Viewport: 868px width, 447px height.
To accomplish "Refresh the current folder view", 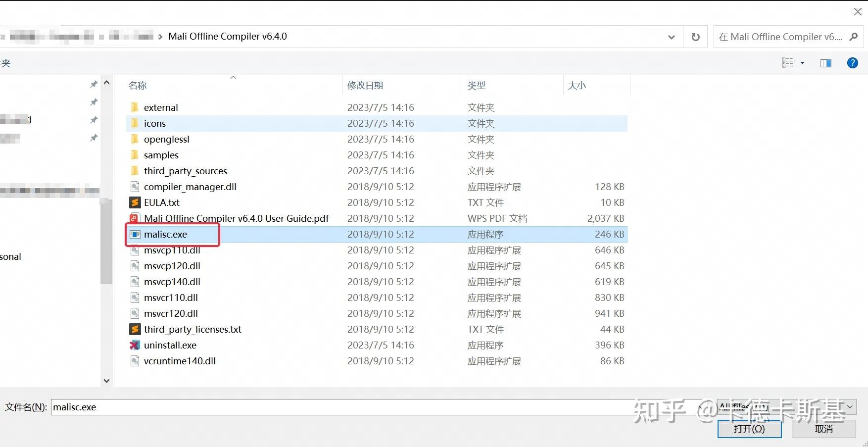I will point(695,37).
